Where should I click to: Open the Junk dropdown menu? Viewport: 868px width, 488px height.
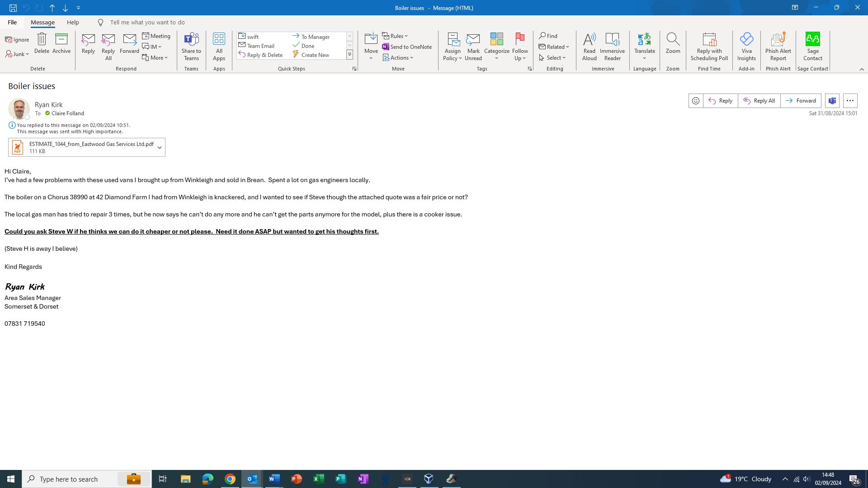tap(17, 54)
